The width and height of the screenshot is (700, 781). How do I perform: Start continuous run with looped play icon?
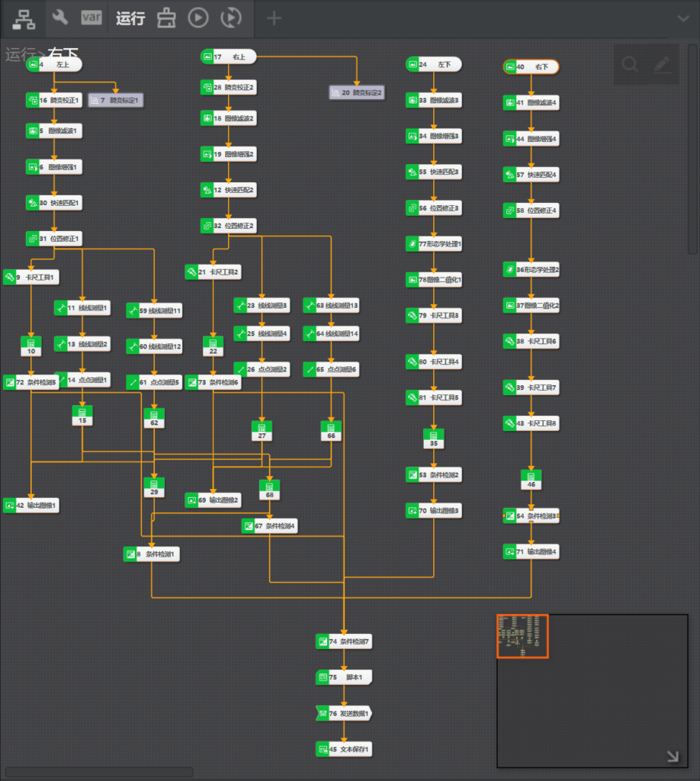(x=231, y=18)
